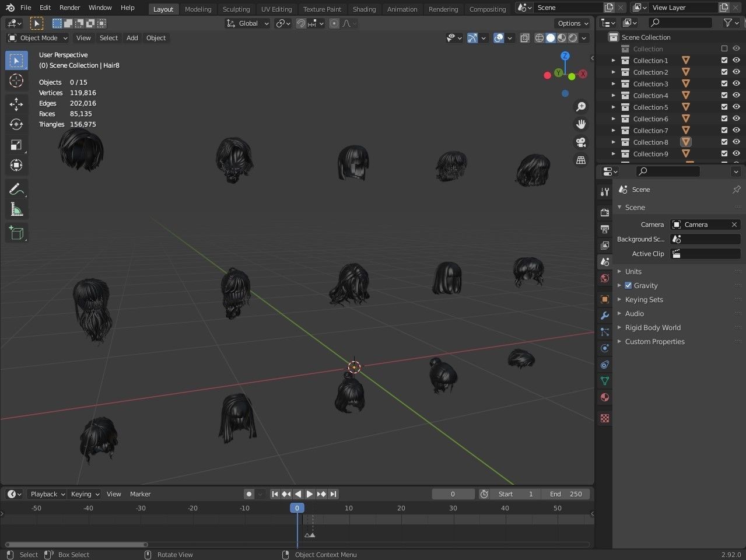Activate the Move tool
746x560 pixels.
coord(16,104)
